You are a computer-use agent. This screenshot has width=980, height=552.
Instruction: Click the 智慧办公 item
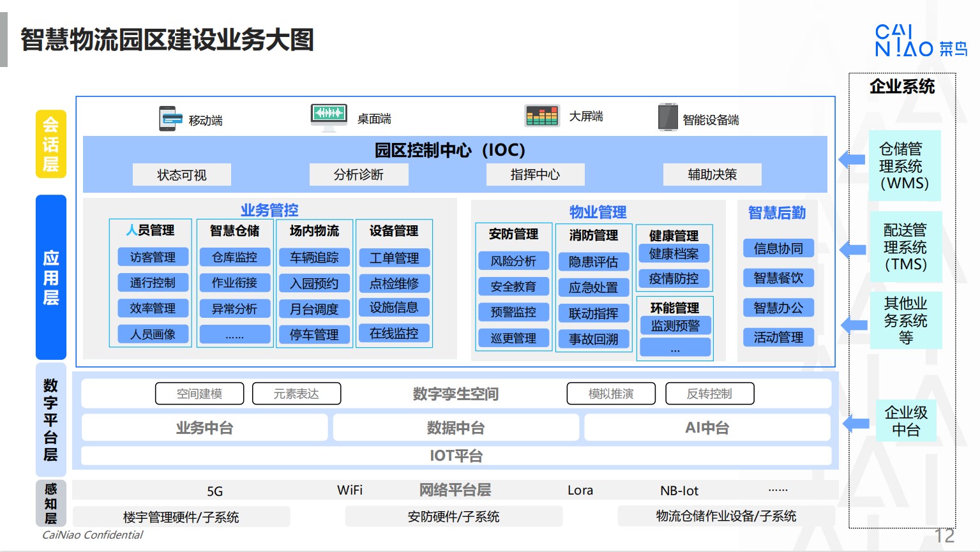[x=778, y=308]
